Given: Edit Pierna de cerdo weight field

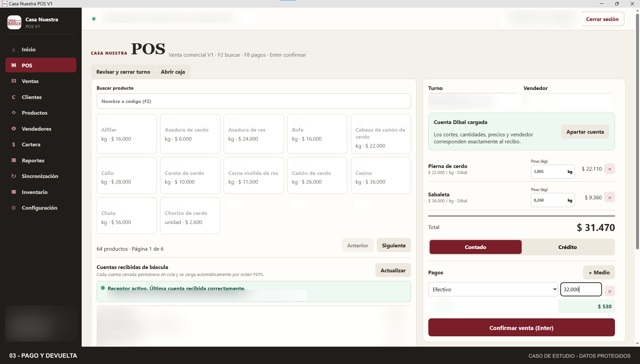Looking at the screenshot, I should pyautogui.click(x=553, y=172).
